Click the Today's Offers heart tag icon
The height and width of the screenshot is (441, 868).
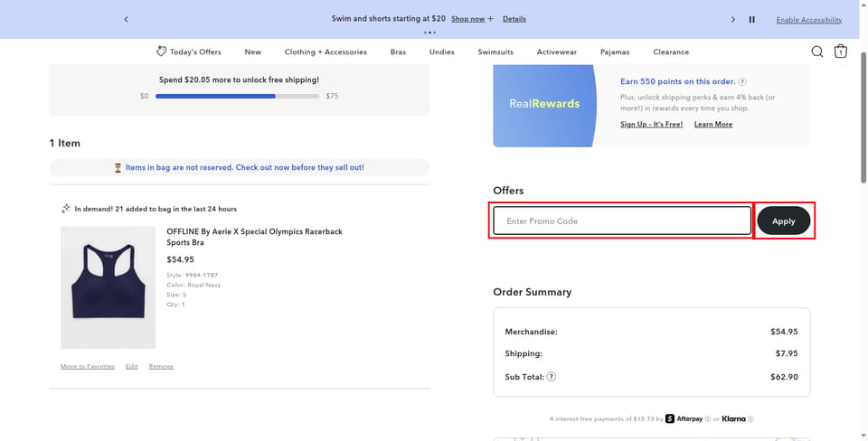click(x=161, y=51)
